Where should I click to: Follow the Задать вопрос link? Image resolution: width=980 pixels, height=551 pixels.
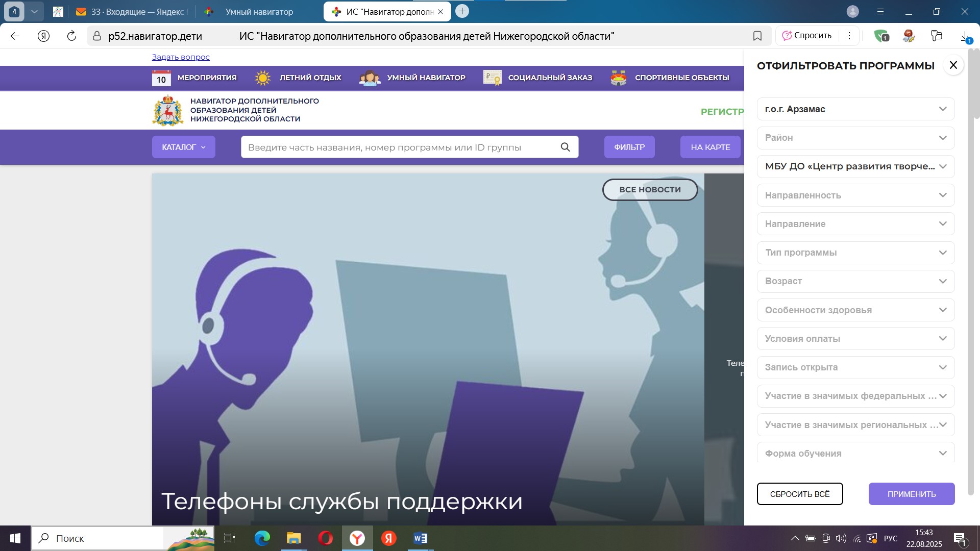[181, 57]
